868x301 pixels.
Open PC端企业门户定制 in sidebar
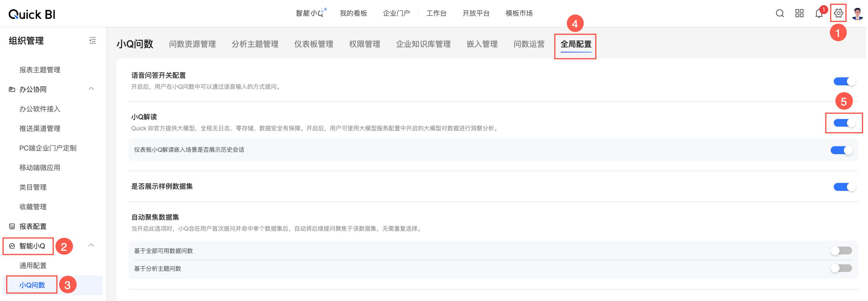tap(48, 148)
